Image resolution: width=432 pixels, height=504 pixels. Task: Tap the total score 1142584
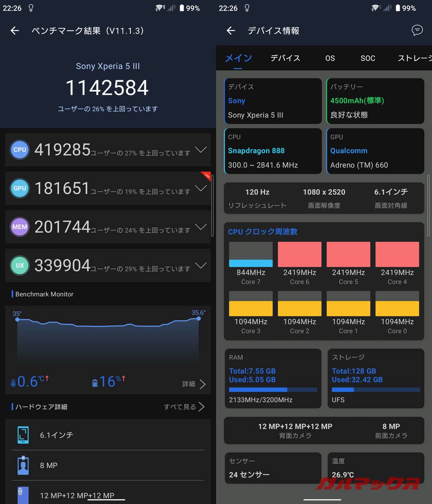click(107, 88)
